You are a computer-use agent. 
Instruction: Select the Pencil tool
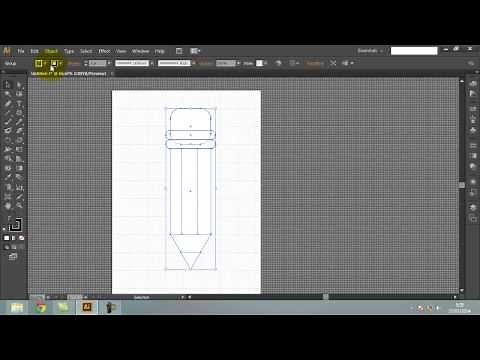(19, 122)
